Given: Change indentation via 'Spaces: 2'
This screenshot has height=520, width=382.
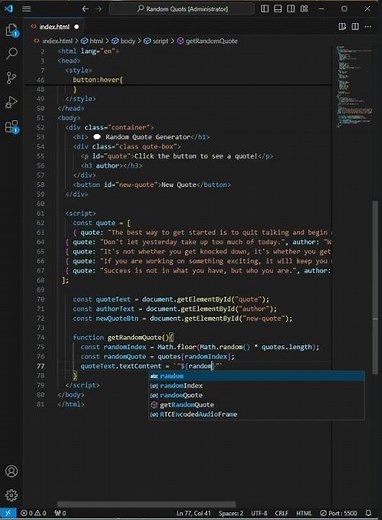Looking at the screenshot, I should click(x=231, y=513).
